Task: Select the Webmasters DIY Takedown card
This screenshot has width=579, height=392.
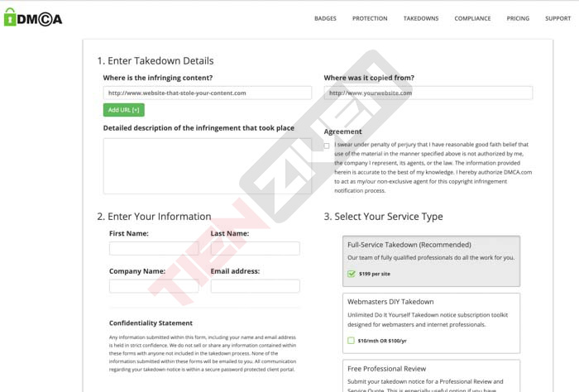Action: pyautogui.click(x=431, y=323)
